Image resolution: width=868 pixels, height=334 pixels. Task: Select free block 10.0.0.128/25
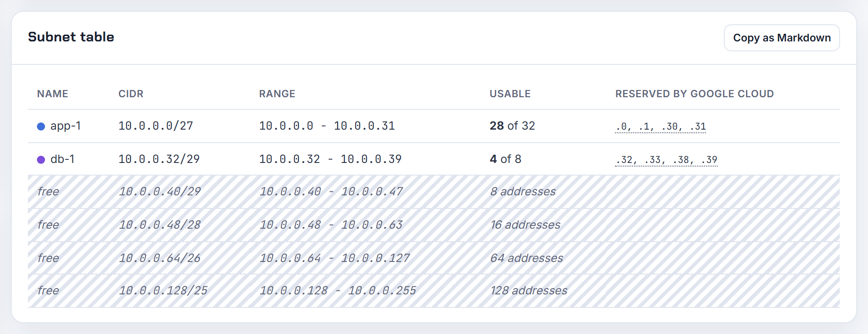163,291
